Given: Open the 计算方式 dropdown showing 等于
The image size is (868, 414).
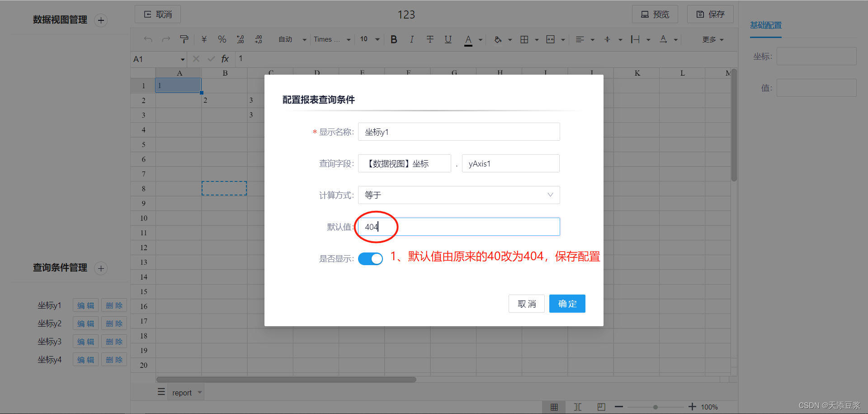Looking at the screenshot, I should pyautogui.click(x=459, y=195).
